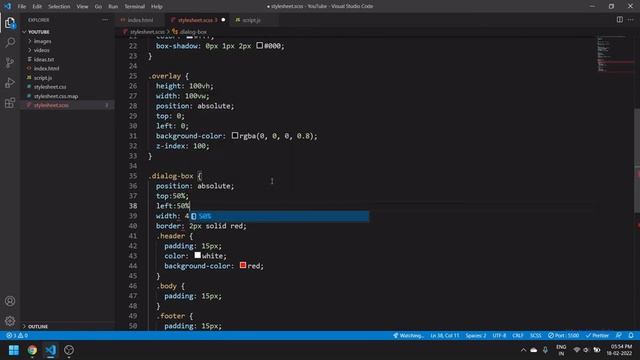Click Ln 38, Col 11 go-to-line indicator
Image resolution: width=640 pixels, height=360 pixels.
click(444, 336)
